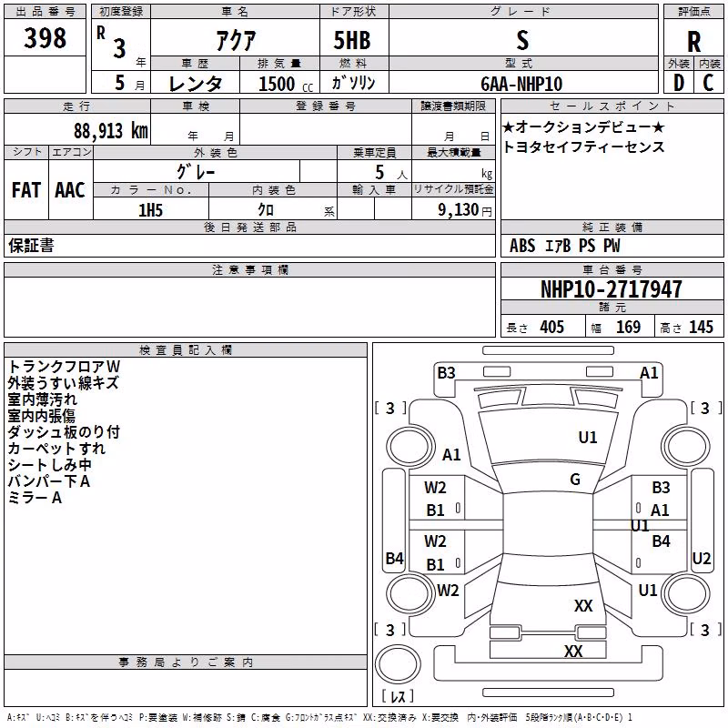728x728 pixels.
Task: Click the ★オークションデビュー★ sales point
Action: [x=583, y=126]
